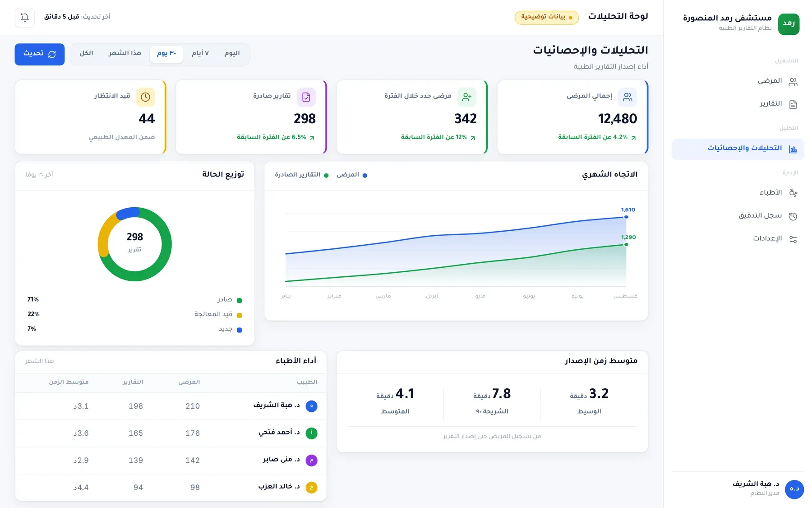Click the 1,610 data point on chart
This screenshot has height=508, width=812.
626,217
